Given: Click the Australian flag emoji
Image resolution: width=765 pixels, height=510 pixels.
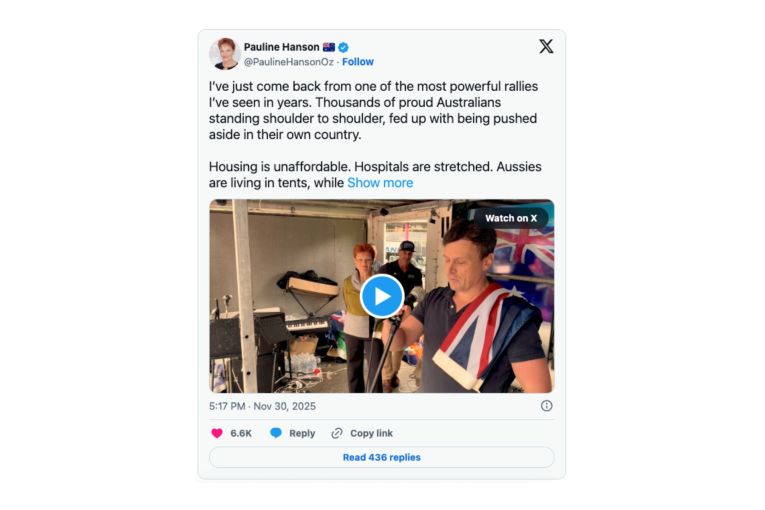Looking at the screenshot, I should point(329,47).
